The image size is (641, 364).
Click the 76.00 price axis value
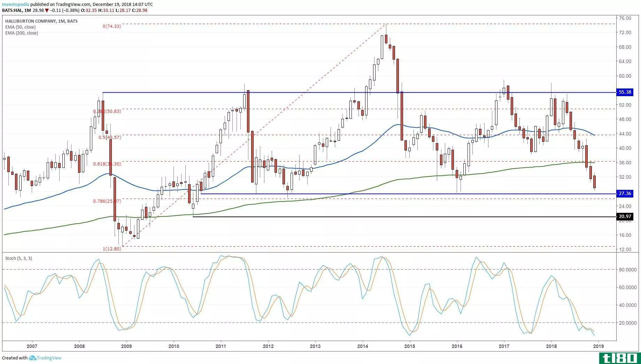[x=625, y=18]
